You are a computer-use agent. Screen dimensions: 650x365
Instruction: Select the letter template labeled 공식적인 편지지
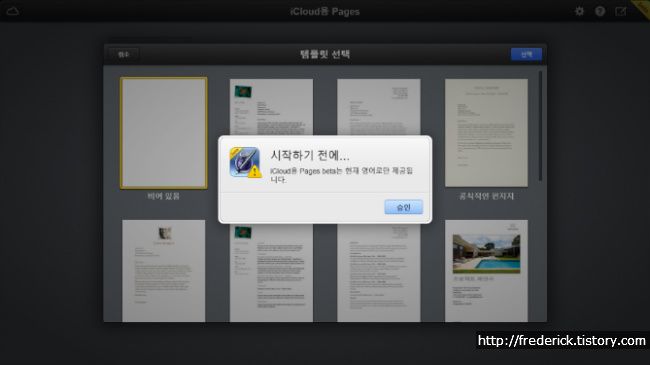486,133
